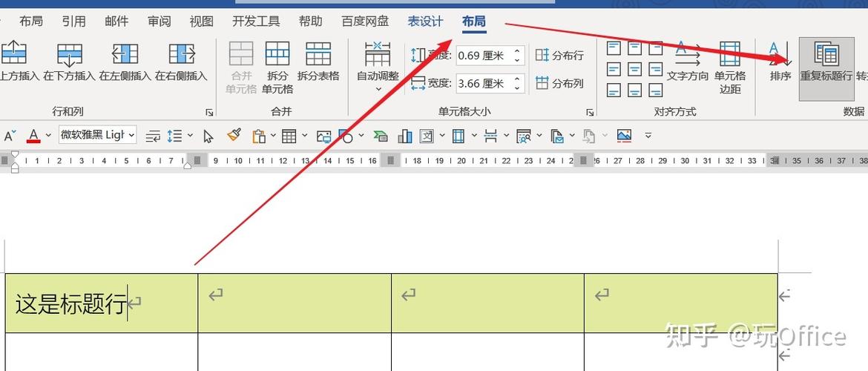Open AutoFit (自动调整) dropdown

click(x=378, y=67)
